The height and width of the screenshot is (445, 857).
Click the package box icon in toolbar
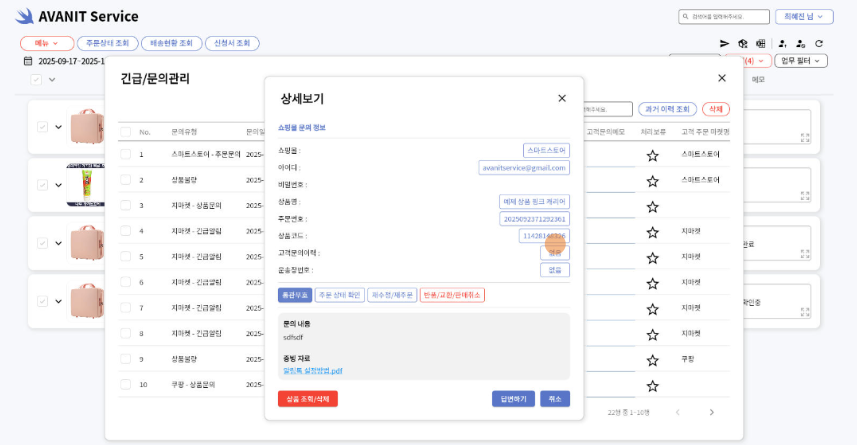743,44
